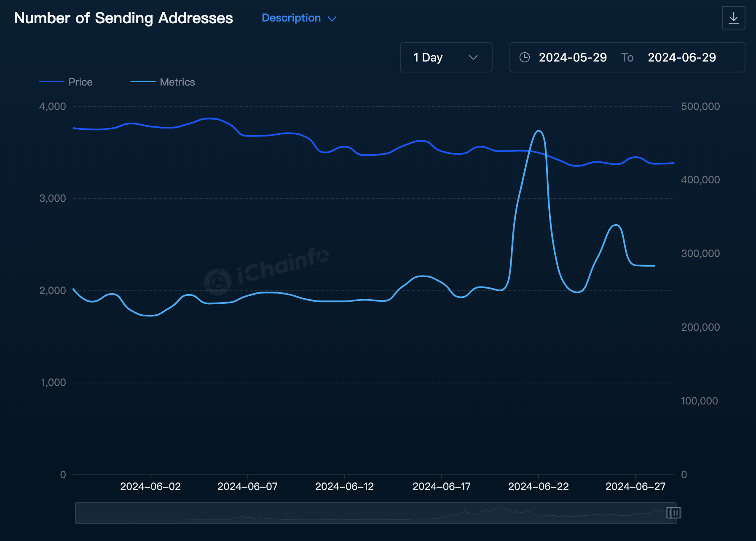Click the 2024-06-02 axis label

pos(150,487)
